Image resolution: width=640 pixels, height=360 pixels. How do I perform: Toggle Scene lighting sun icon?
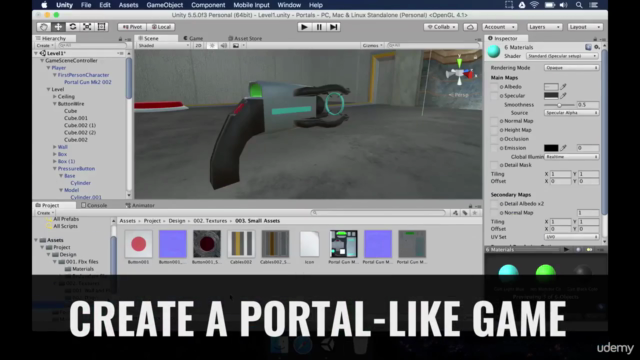tap(212, 46)
